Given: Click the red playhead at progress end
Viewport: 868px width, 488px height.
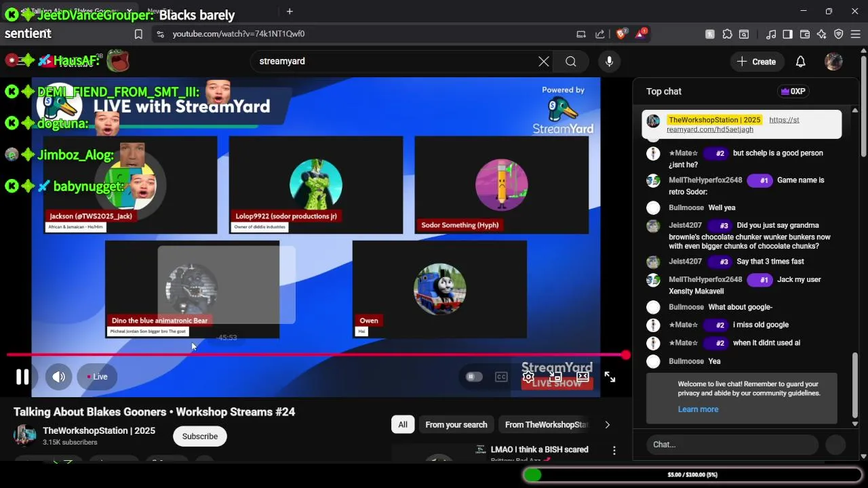Looking at the screenshot, I should pyautogui.click(x=625, y=354).
